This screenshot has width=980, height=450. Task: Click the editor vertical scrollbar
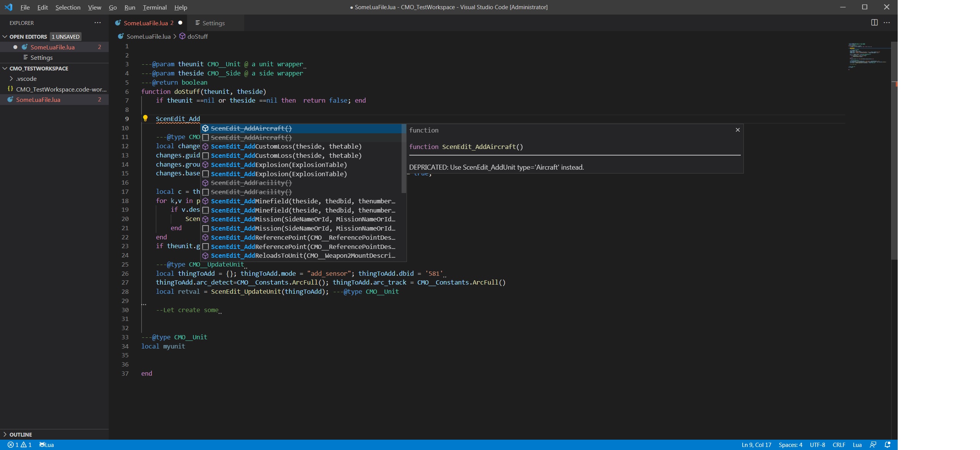pos(894,151)
